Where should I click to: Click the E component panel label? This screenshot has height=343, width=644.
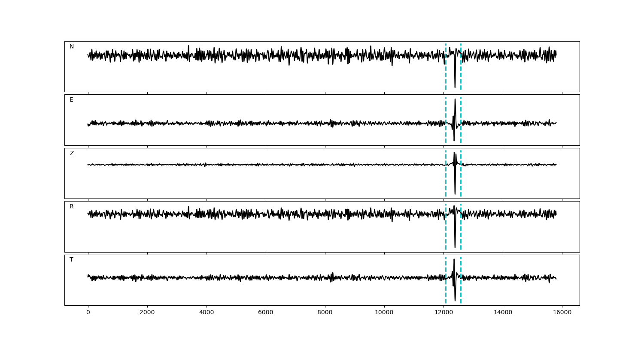(71, 100)
